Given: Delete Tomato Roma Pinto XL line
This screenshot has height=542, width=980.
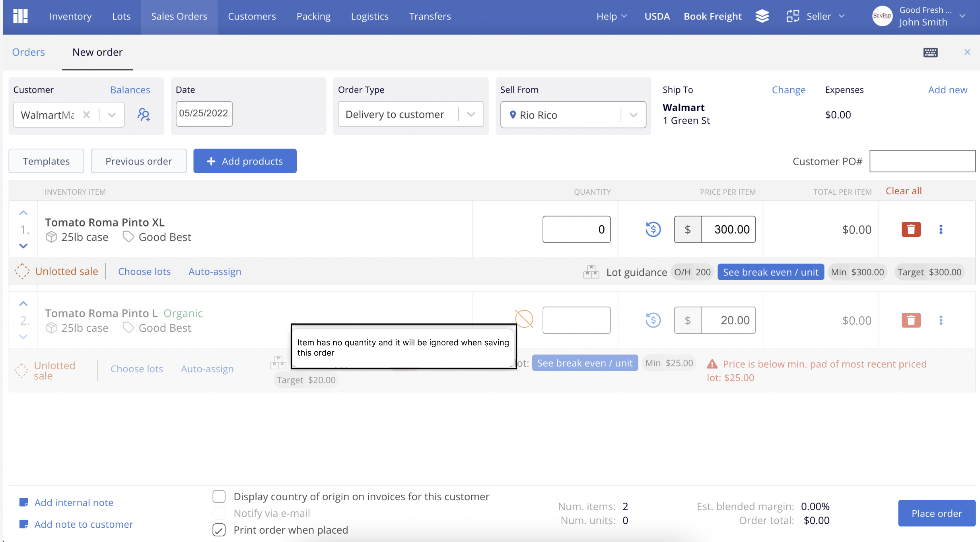Looking at the screenshot, I should click(911, 229).
